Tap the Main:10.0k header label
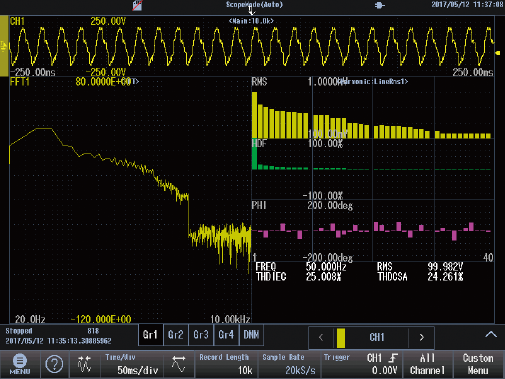Image resolution: width=505 pixels, height=379 pixels. point(252,21)
